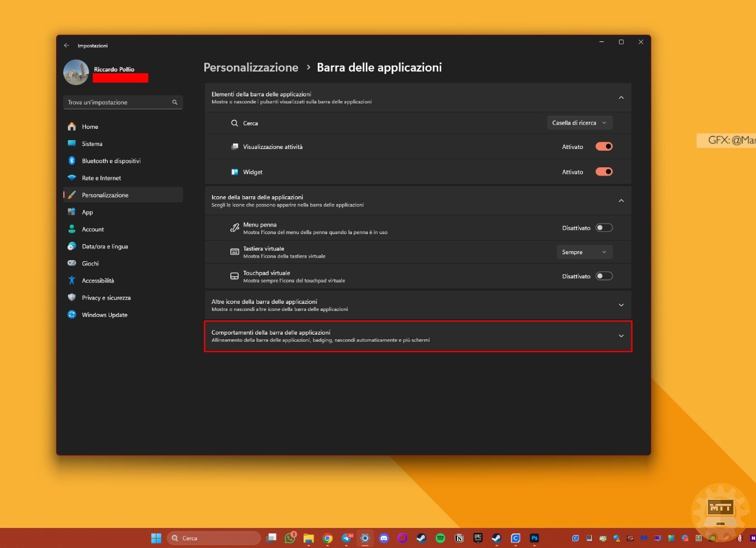This screenshot has width=756, height=548.
Task: Enable the Menu penna toggle
Action: (x=604, y=228)
